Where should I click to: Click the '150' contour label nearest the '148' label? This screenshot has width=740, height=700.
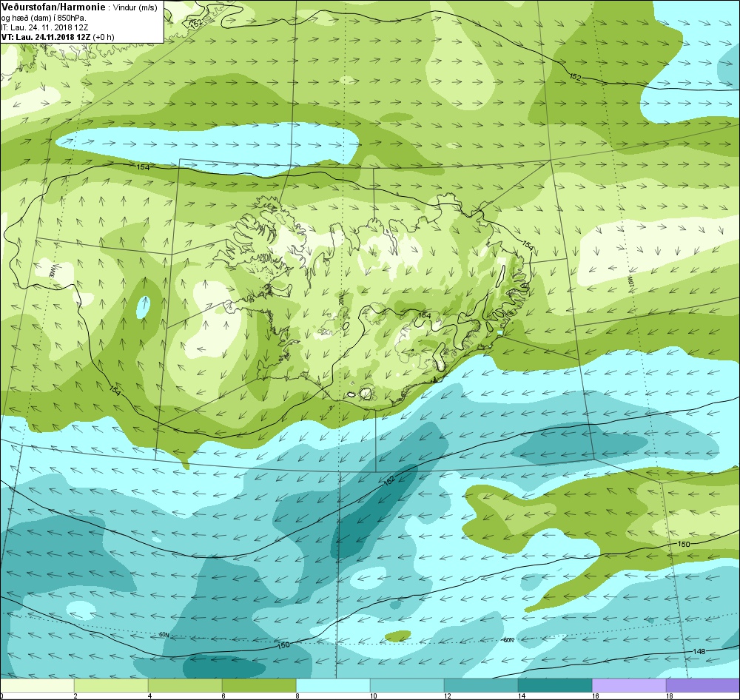(x=683, y=544)
